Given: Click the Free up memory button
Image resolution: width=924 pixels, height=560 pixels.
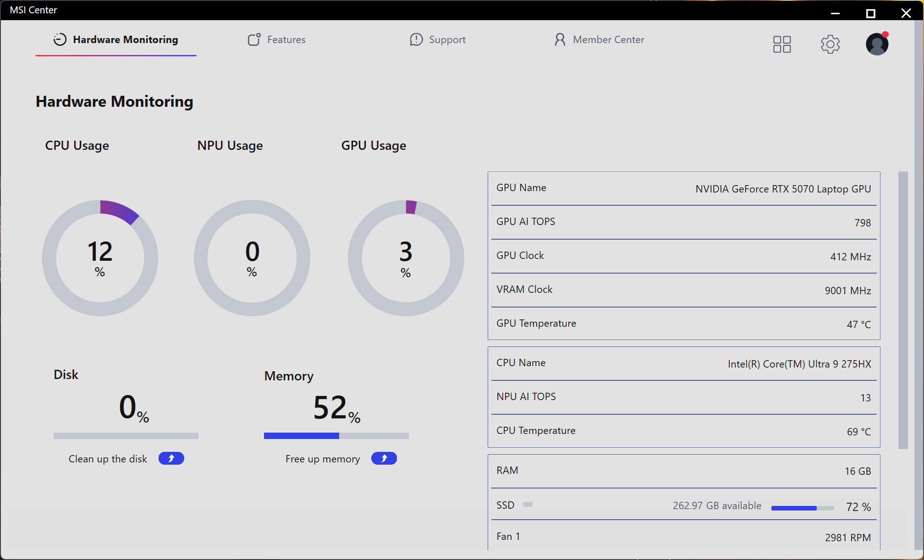Looking at the screenshot, I should [x=384, y=458].
